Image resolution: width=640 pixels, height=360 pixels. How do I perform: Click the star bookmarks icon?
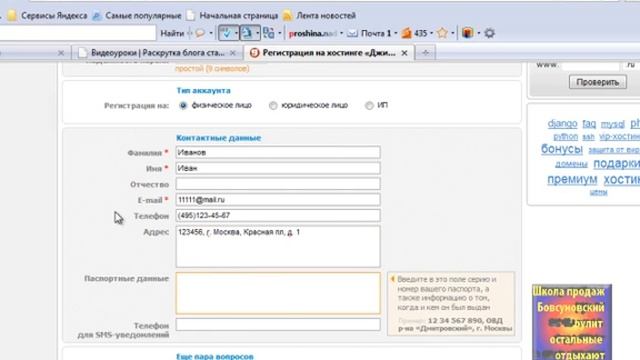pyautogui.click(x=442, y=33)
